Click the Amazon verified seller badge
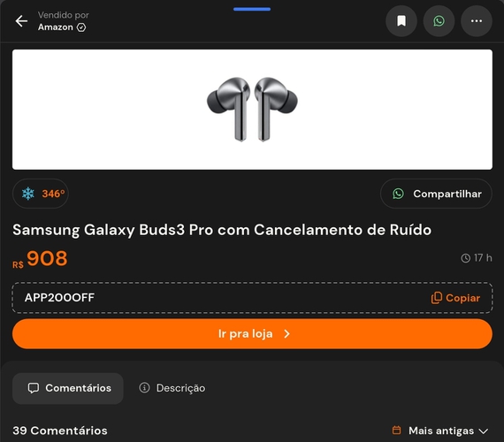 tap(81, 27)
